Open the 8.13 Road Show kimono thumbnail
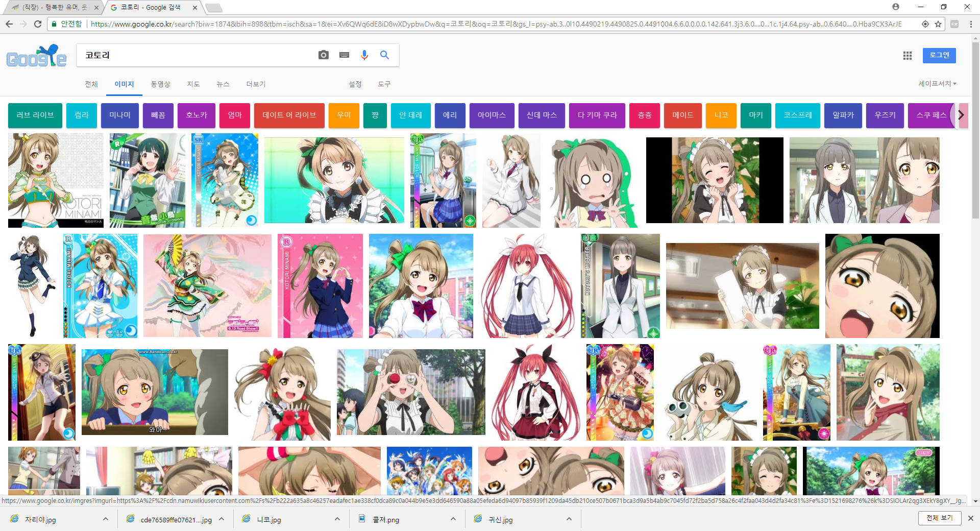Screen dimensions: 980x531 pyautogui.click(x=207, y=285)
